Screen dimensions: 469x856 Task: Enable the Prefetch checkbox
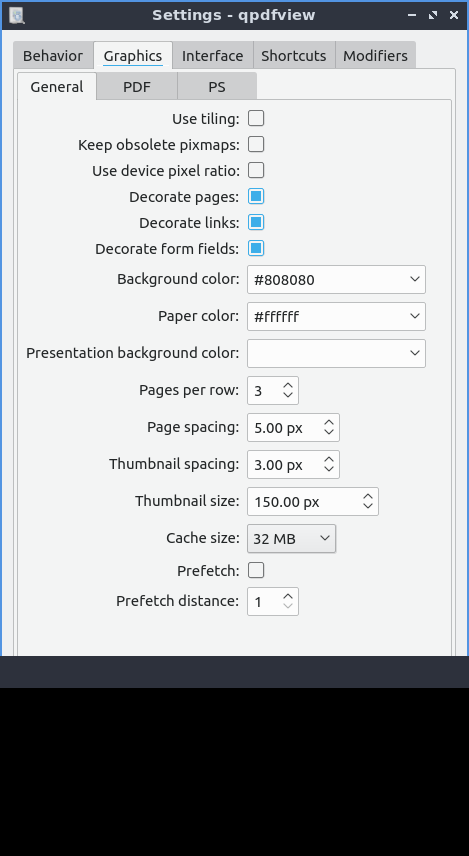(x=256, y=570)
